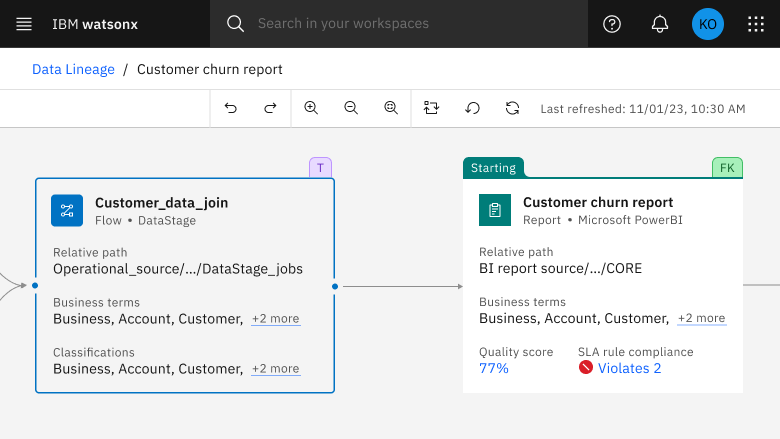Zoom out on the lineage canvas
Image resolution: width=780 pixels, height=439 pixels.
click(351, 108)
